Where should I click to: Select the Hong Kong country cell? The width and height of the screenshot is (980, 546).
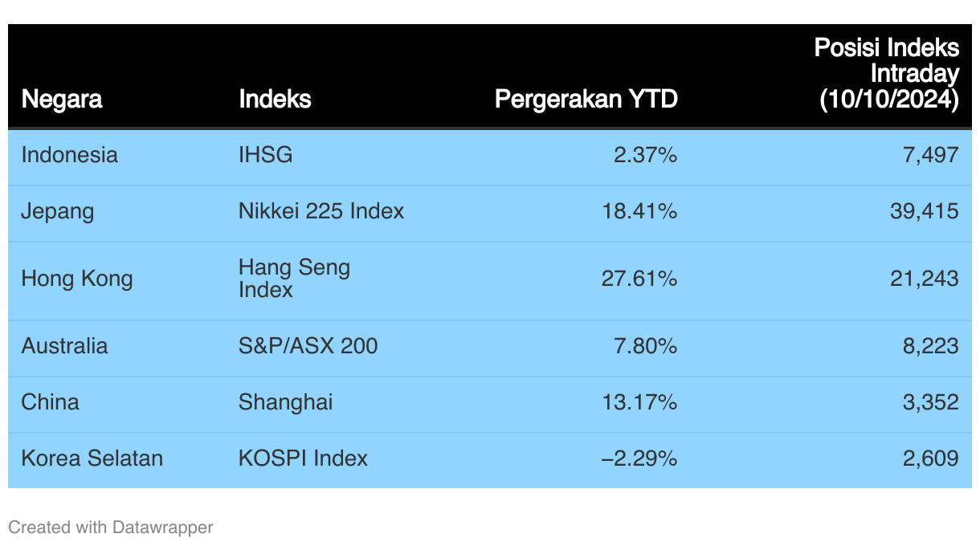click(x=77, y=279)
